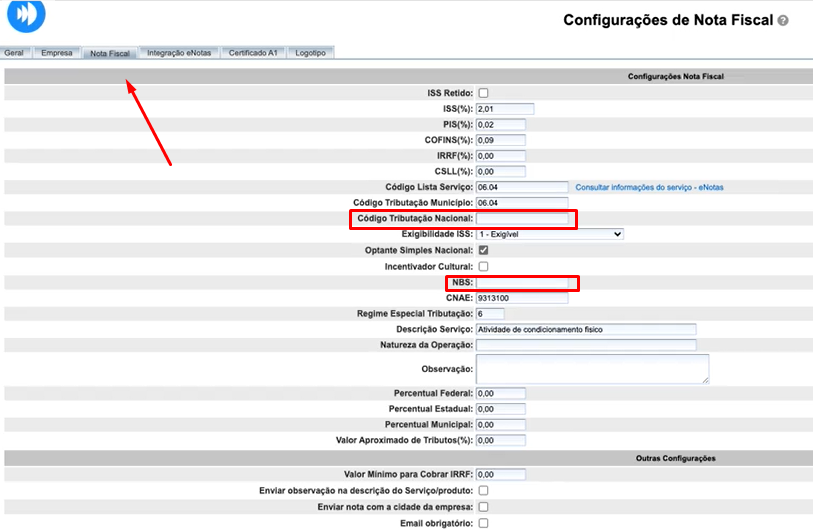Open the Logotipo tab
813x529 pixels.
(x=310, y=52)
